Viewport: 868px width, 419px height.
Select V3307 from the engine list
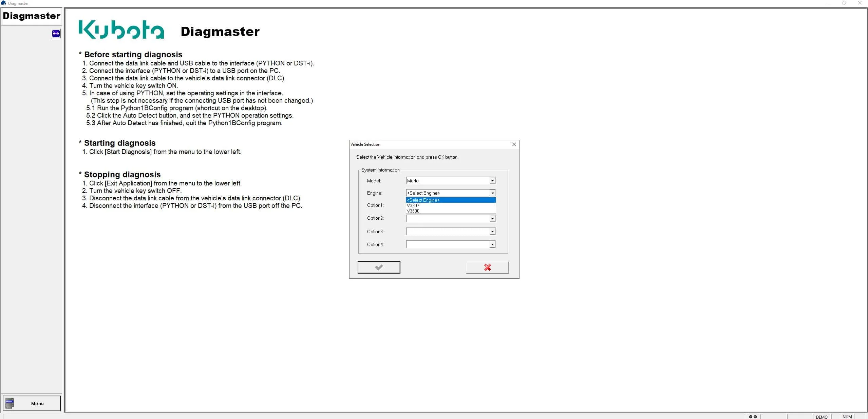(x=451, y=205)
